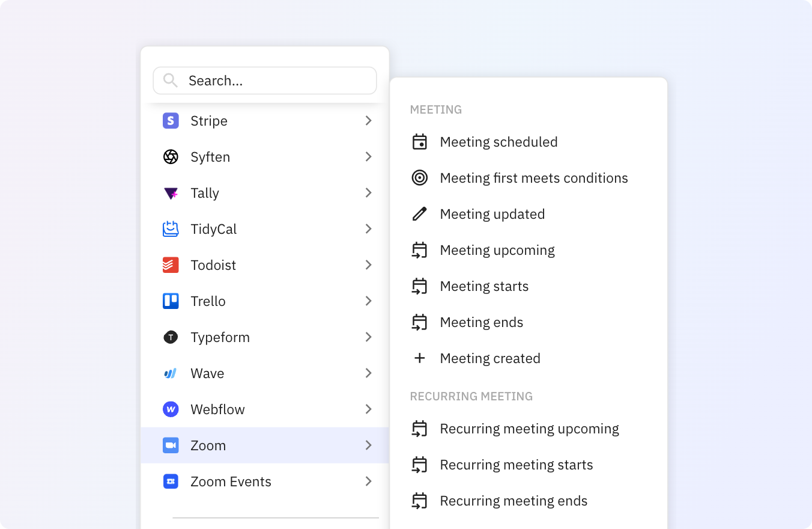Click the Tally label text
812x529 pixels.
(205, 193)
